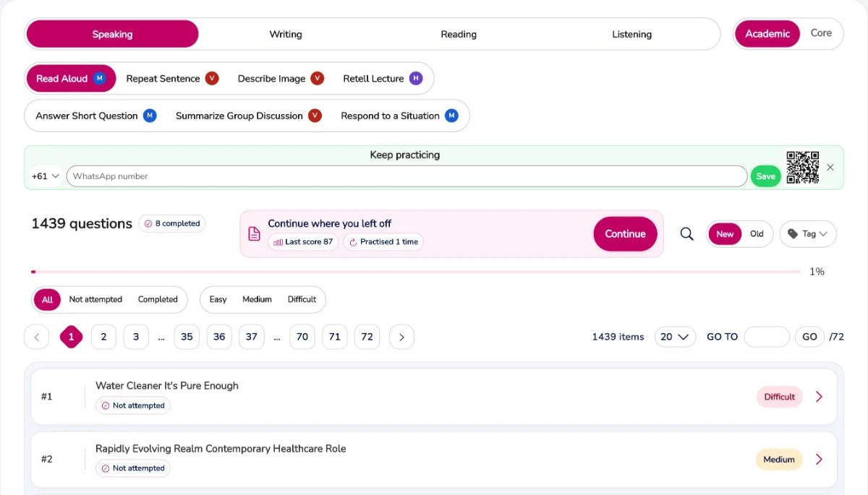Open the Tag dropdown
The width and height of the screenshot is (868, 495).
coord(808,234)
